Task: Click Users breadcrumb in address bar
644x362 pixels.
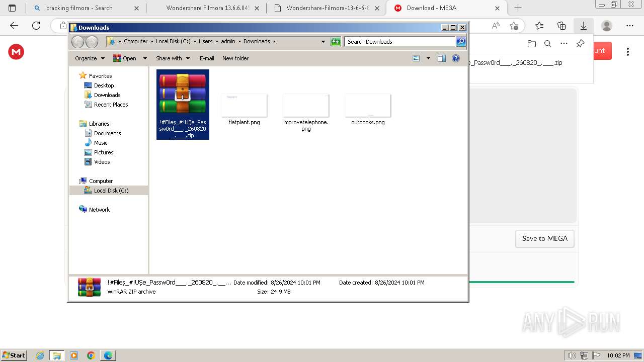Action: pyautogui.click(x=205, y=42)
